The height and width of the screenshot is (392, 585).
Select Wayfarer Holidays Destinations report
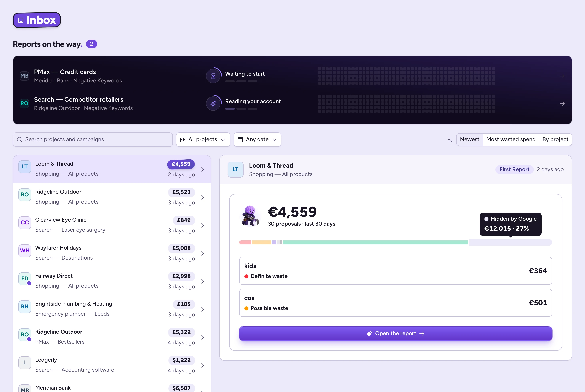(x=112, y=253)
